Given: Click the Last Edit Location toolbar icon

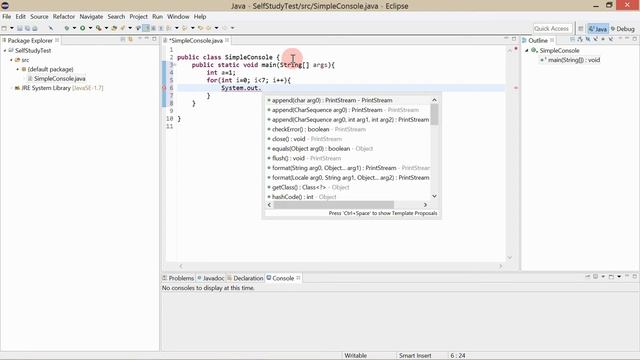Looking at the screenshot, I should click(200, 28).
